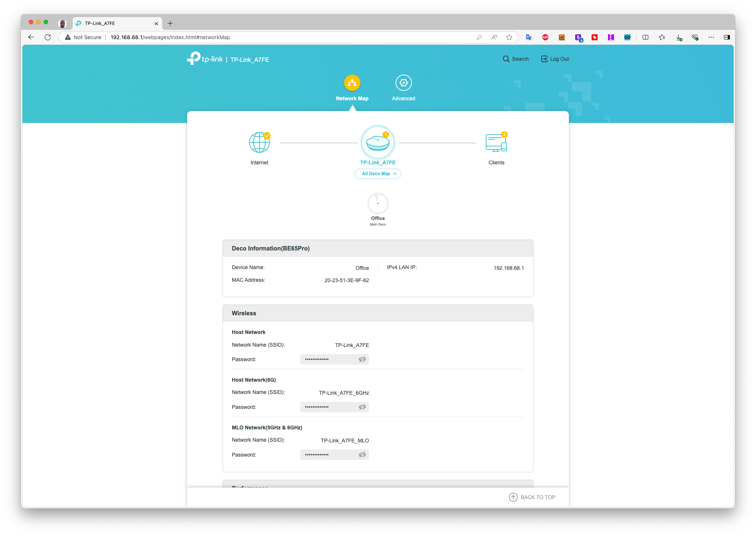Switch to the TP-Link_A7FE browser tab
Viewport: 756px width, 536px height.
117,23
